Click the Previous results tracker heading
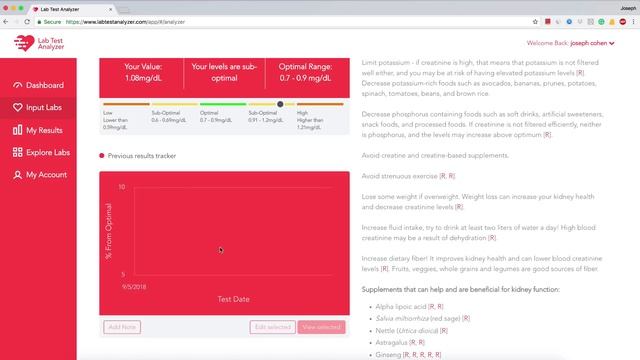 pyautogui.click(x=142, y=156)
